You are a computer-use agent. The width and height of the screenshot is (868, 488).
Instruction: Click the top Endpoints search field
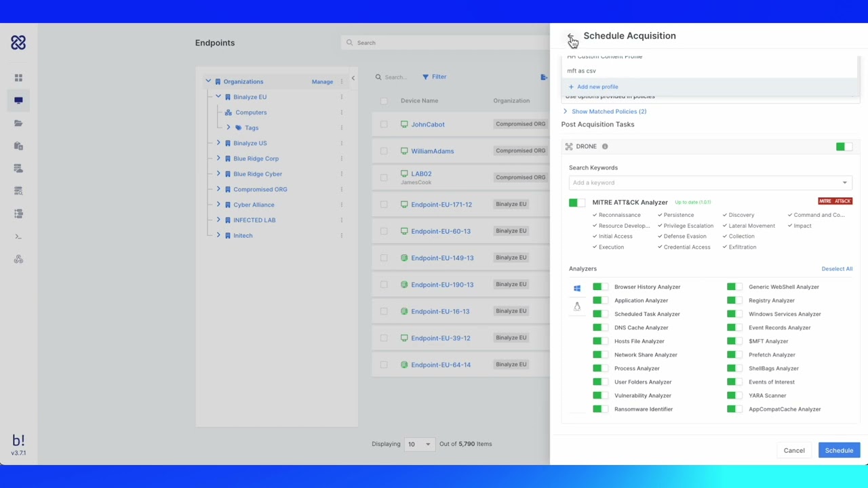[446, 43]
